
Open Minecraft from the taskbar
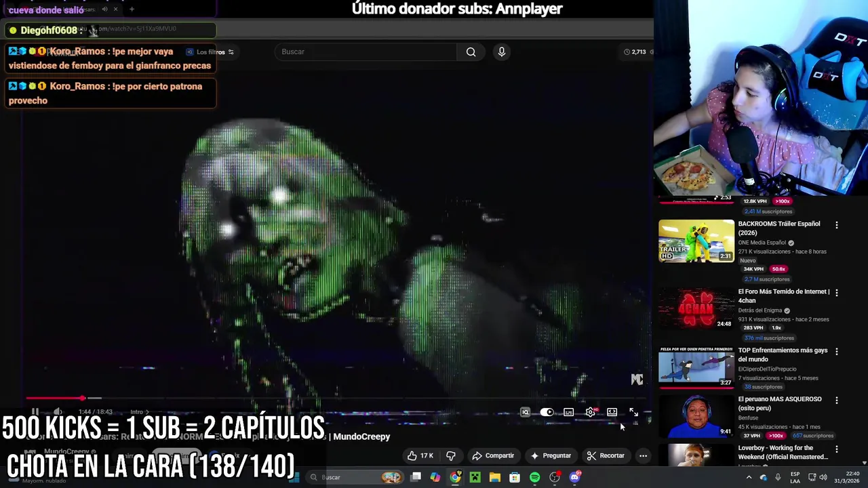475,477
